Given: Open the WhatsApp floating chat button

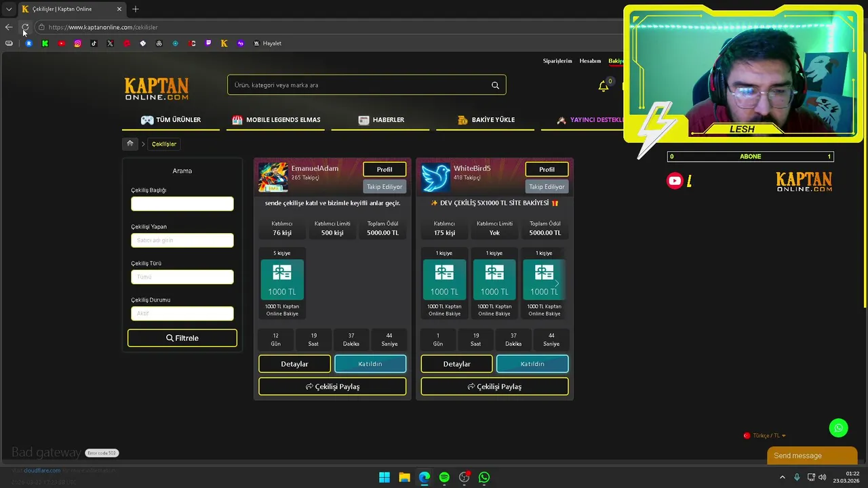Looking at the screenshot, I should pyautogui.click(x=839, y=428).
